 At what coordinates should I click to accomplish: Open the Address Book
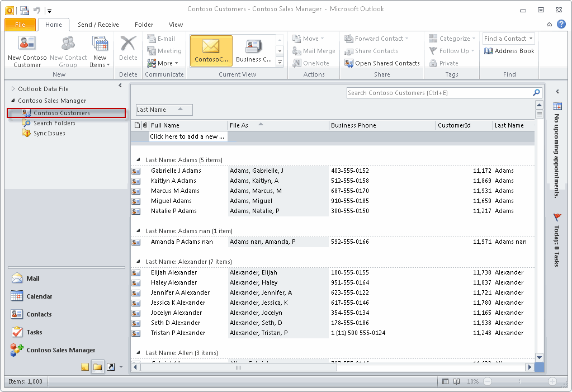[x=509, y=51]
